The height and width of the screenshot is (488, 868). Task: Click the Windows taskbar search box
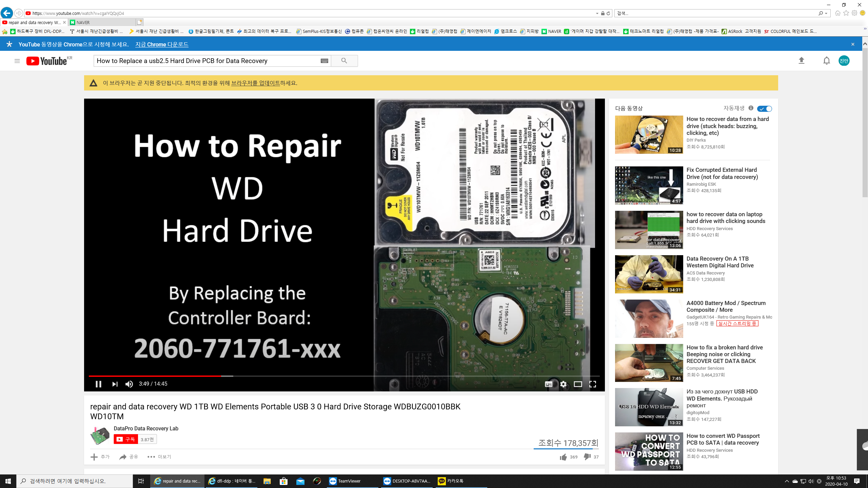tap(75, 481)
